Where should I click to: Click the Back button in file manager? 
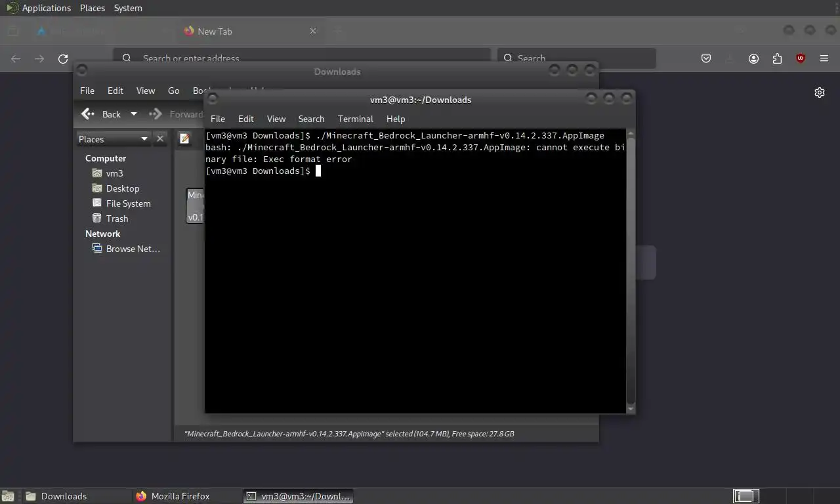[x=102, y=114]
